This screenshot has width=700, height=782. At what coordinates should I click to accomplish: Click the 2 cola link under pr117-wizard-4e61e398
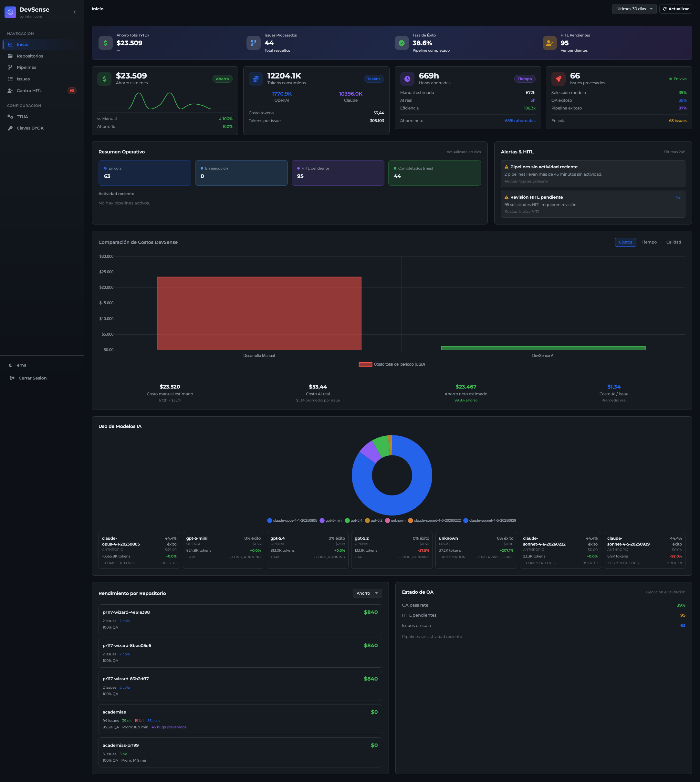click(x=124, y=620)
